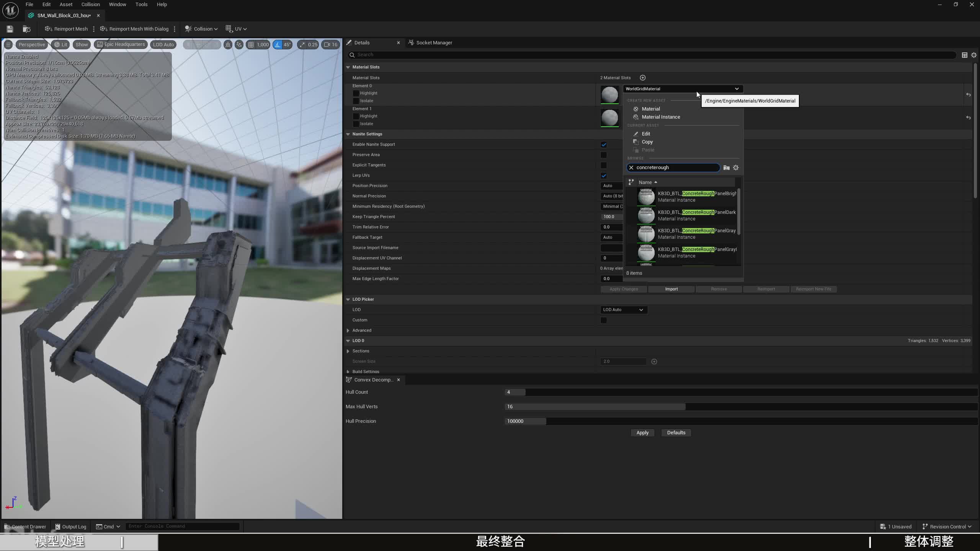The image size is (980, 551).
Task: Open viewport hamburger options menu
Action: [x=8, y=45]
